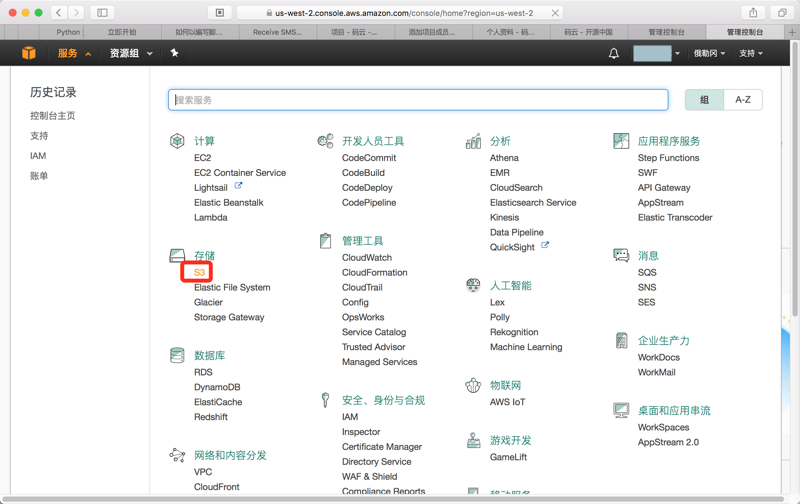Click the 开发人员工具 developer tools icon

325,140
